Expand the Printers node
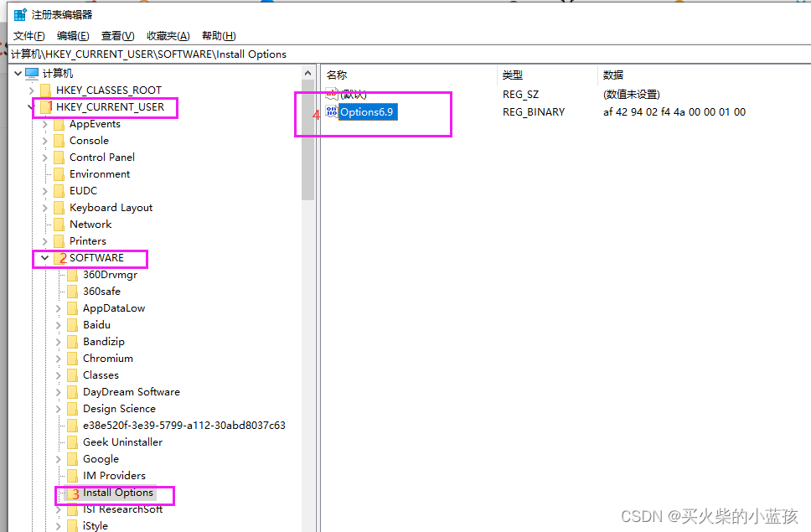 [44, 240]
